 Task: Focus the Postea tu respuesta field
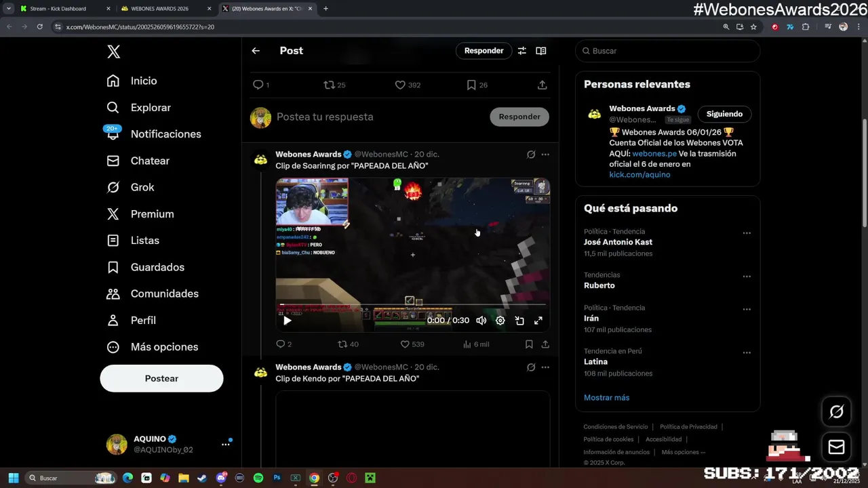(380, 117)
